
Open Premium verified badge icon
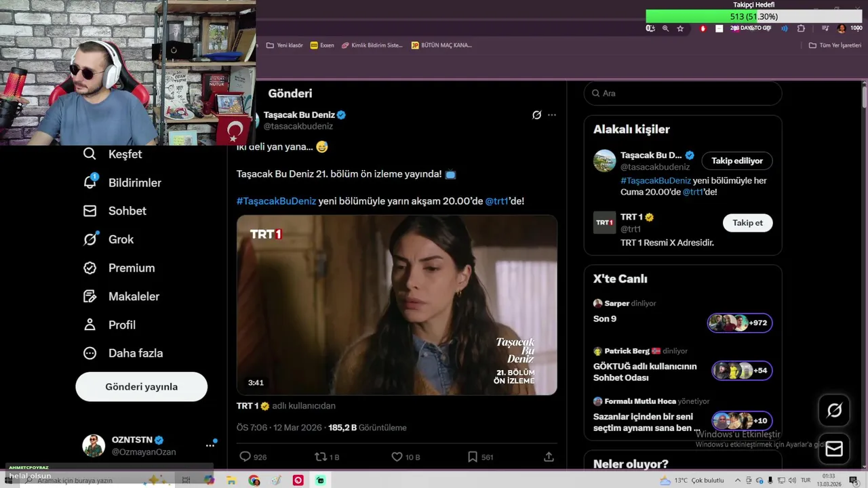coord(90,268)
